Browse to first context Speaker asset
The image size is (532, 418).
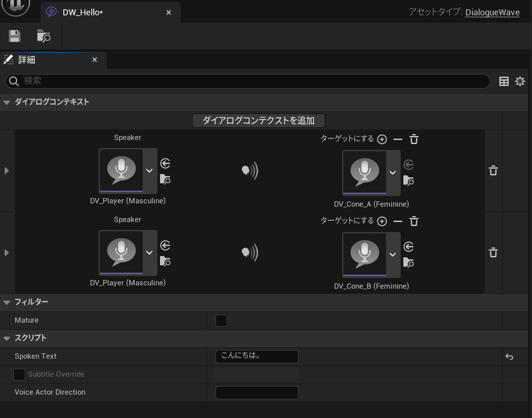(x=165, y=179)
